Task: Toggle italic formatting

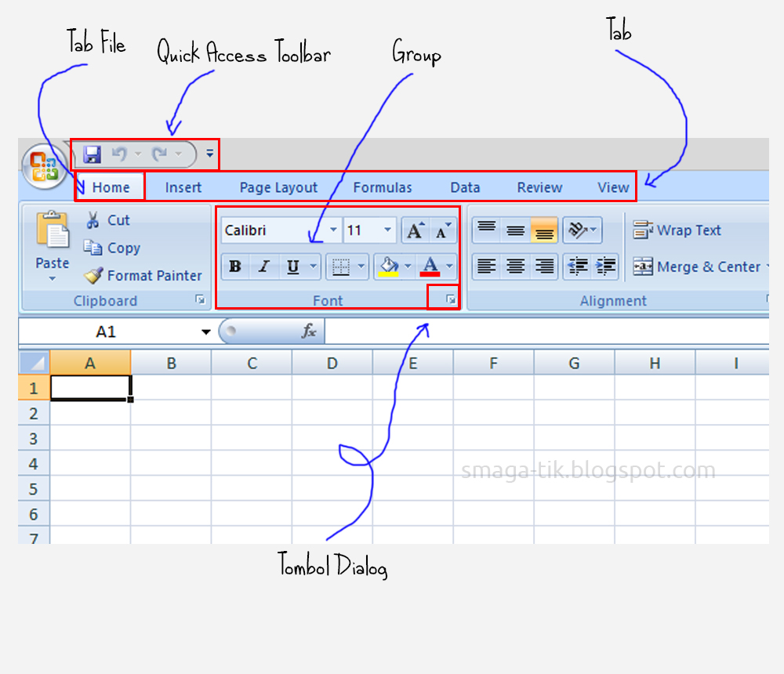Action: point(262,266)
